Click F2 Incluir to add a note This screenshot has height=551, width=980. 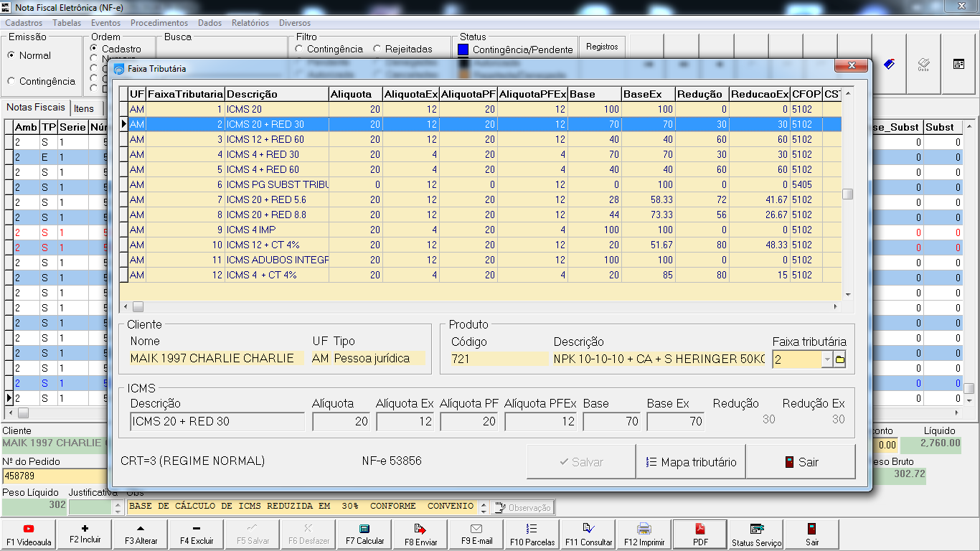click(85, 534)
